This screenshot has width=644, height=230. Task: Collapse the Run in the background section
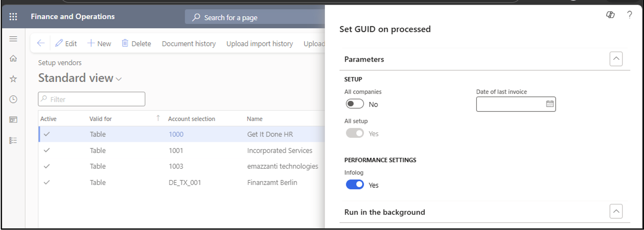click(616, 211)
